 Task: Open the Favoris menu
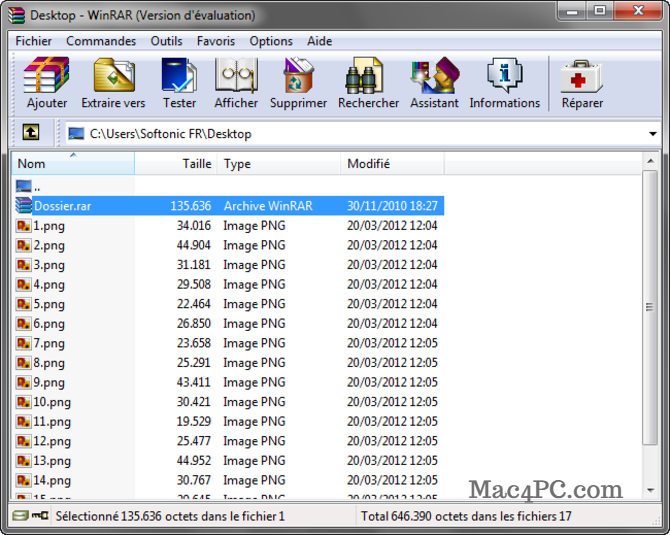216,41
